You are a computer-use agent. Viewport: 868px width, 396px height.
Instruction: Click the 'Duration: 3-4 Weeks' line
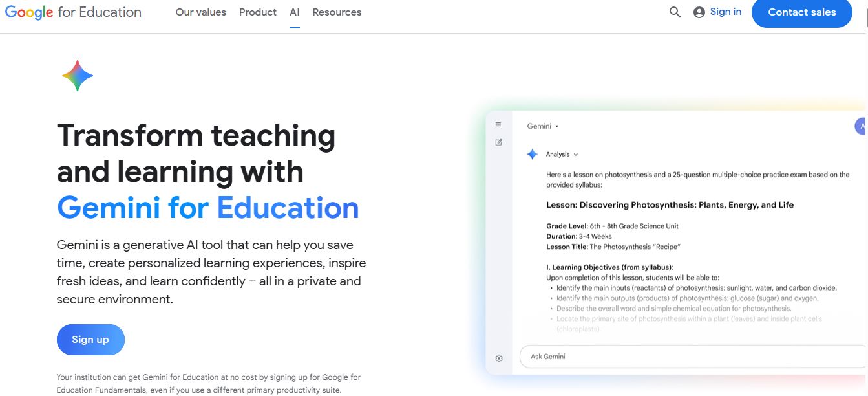click(x=579, y=236)
